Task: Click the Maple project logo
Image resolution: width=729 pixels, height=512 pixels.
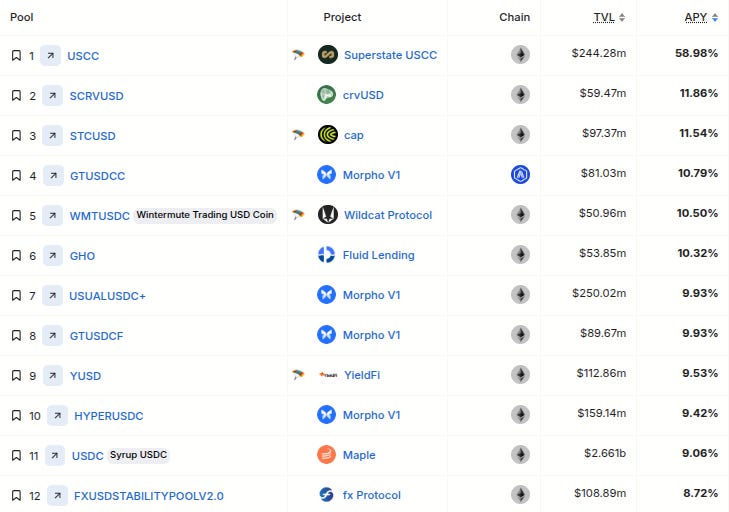Action: (326, 455)
